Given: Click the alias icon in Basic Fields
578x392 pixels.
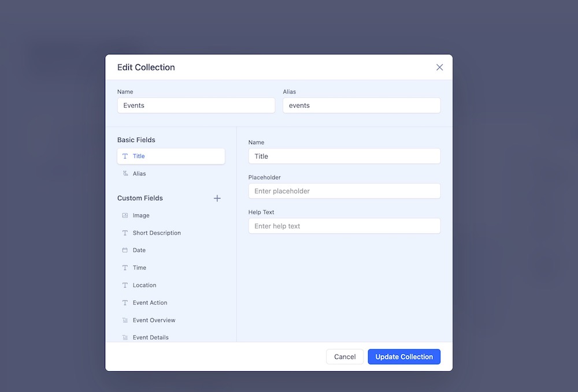Looking at the screenshot, I should (x=125, y=174).
